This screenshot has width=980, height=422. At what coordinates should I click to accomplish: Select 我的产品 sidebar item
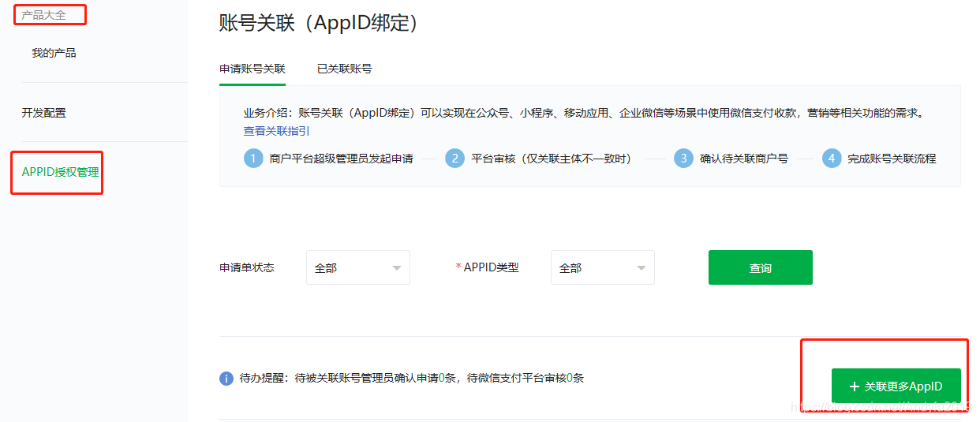point(54,54)
